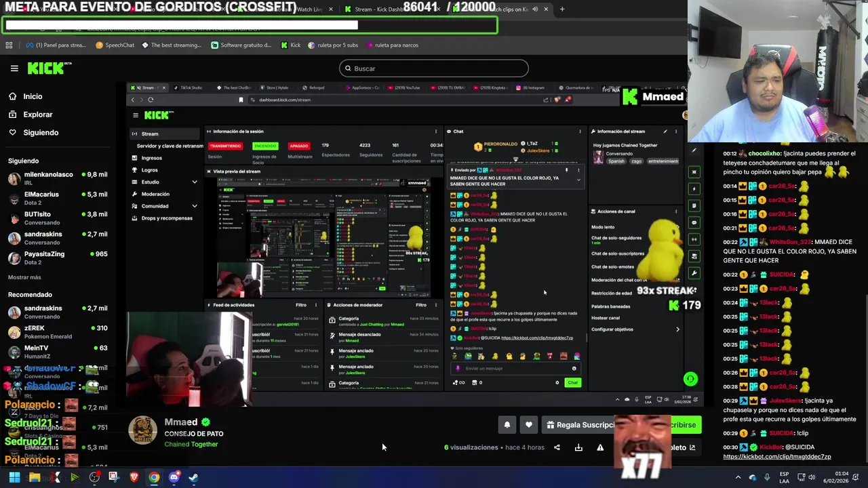Open the BUTIsito channel
This screenshot has height=488, width=868.
tap(58, 218)
